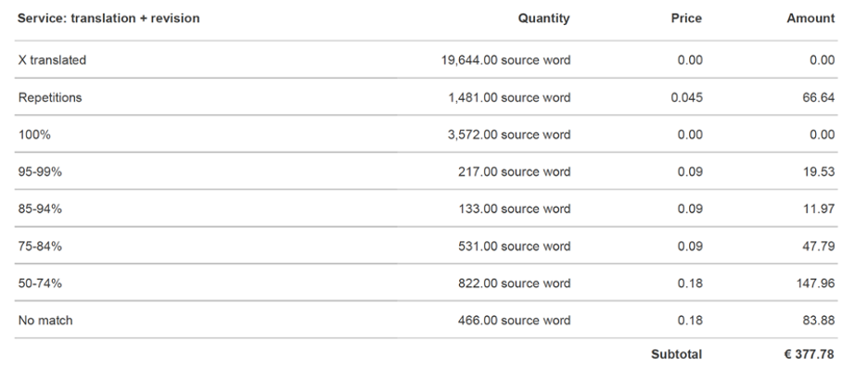
Task: Select the 'No match' row label
Action: click(x=45, y=320)
